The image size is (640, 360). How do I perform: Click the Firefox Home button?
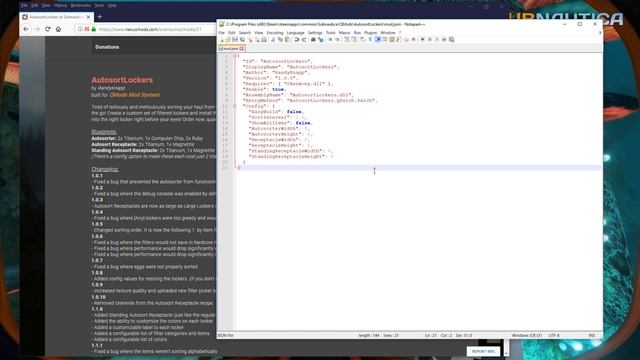(58, 29)
